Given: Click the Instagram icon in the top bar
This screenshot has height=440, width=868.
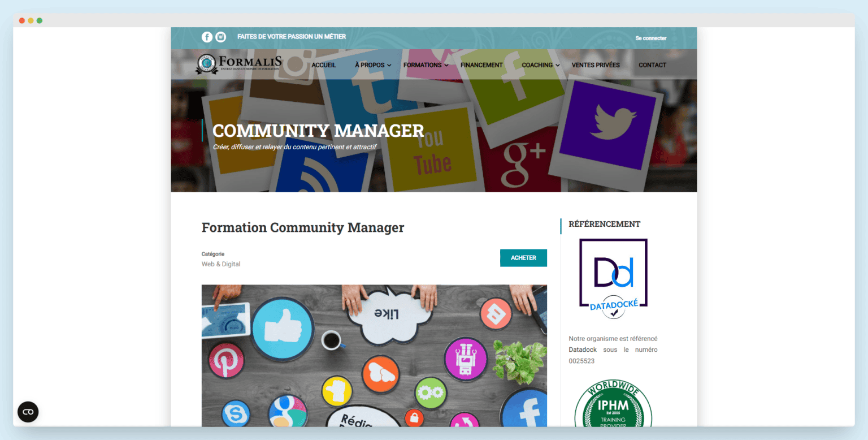Looking at the screenshot, I should point(220,36).
